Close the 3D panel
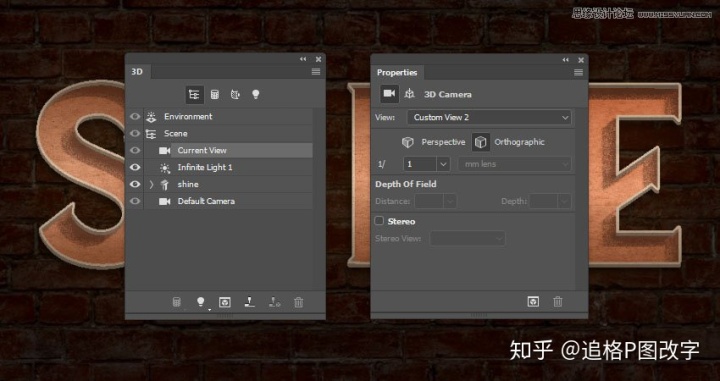 coord(318,59)
